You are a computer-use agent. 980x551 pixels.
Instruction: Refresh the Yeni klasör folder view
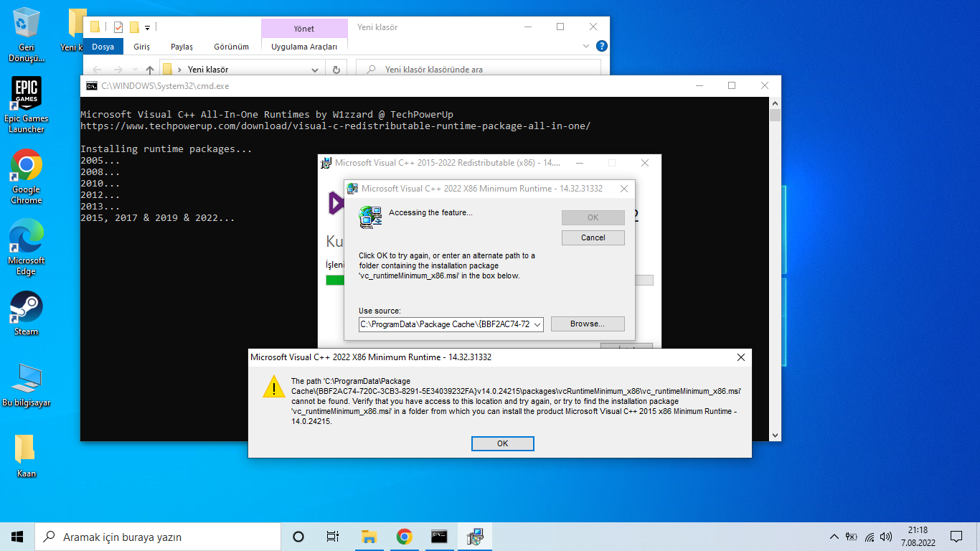[x=336, y=70]
